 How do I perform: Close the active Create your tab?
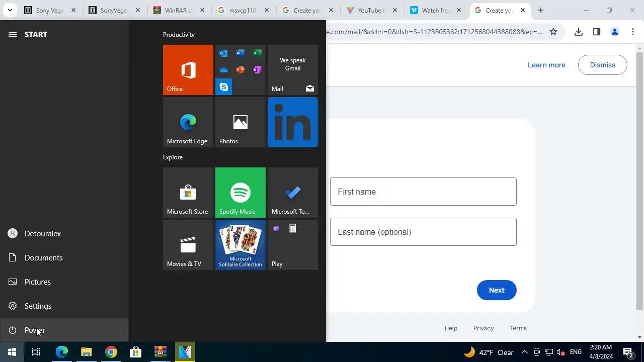523,10
